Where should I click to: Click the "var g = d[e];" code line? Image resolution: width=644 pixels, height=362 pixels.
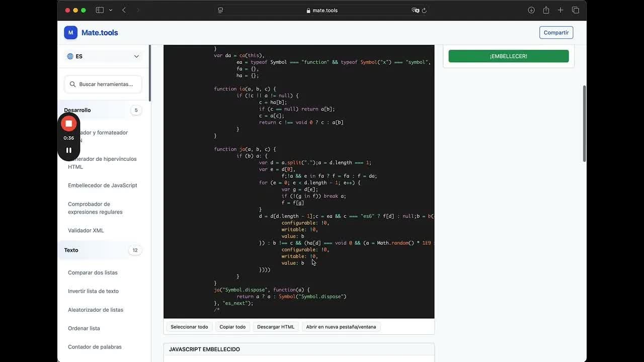(x=300, y=190)
